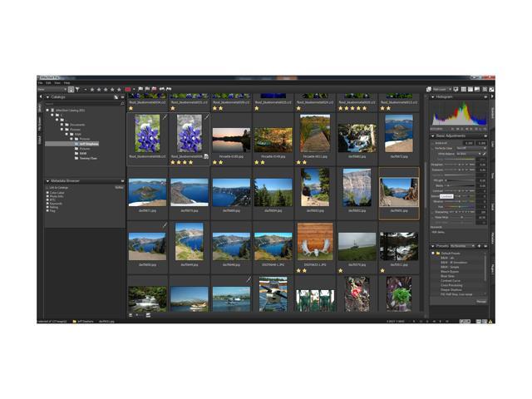Click the rotate left icon in toolbar
This screenshot has height=399, width=532.
[162, 89]
